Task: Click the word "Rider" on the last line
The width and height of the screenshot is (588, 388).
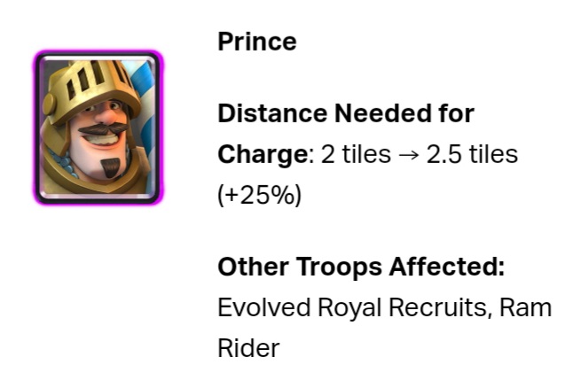Action: point(248,349)
